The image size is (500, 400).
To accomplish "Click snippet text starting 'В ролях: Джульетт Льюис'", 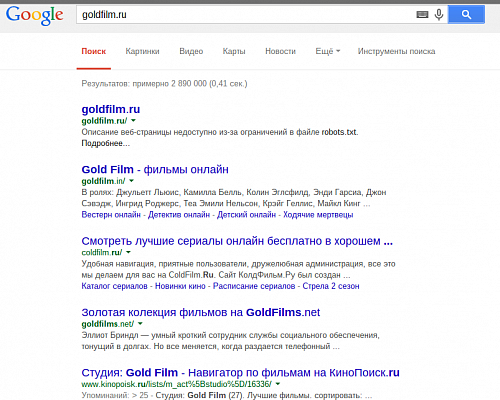I will pos(234,198).
